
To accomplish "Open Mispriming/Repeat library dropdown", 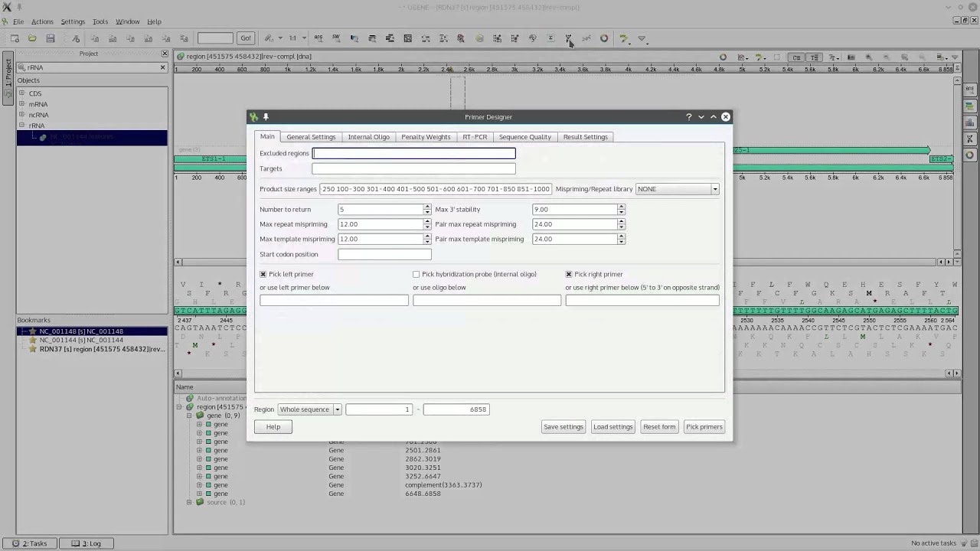I will (677, 189).
